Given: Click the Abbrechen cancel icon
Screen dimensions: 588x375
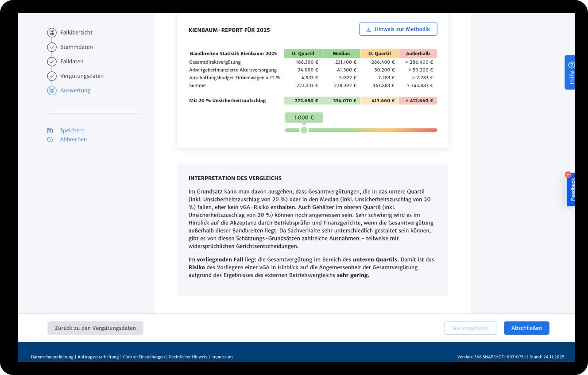Looking at the screenshot, I should point(50,139).
